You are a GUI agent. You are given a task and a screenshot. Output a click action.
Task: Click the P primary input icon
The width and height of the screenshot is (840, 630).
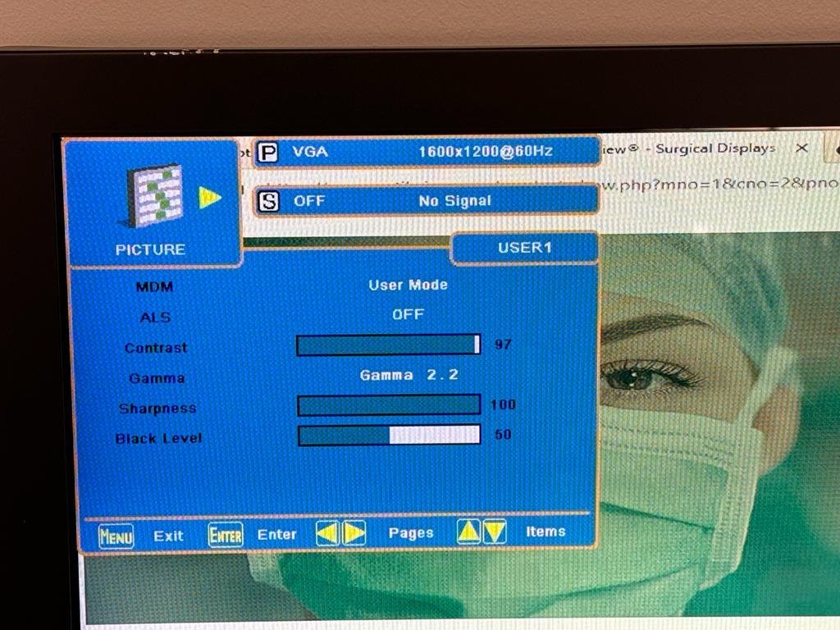click(x=268, y=152)
